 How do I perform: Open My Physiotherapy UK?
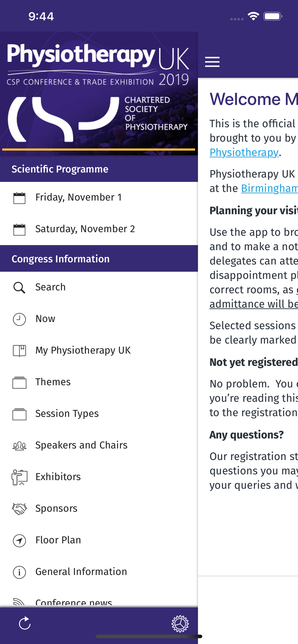(x=99, y=350)
